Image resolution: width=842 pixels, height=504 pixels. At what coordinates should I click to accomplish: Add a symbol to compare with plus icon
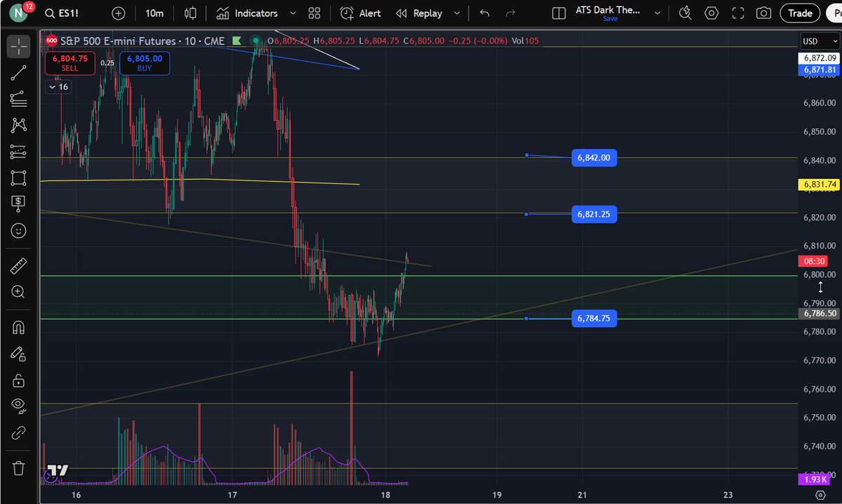(118, 13)
